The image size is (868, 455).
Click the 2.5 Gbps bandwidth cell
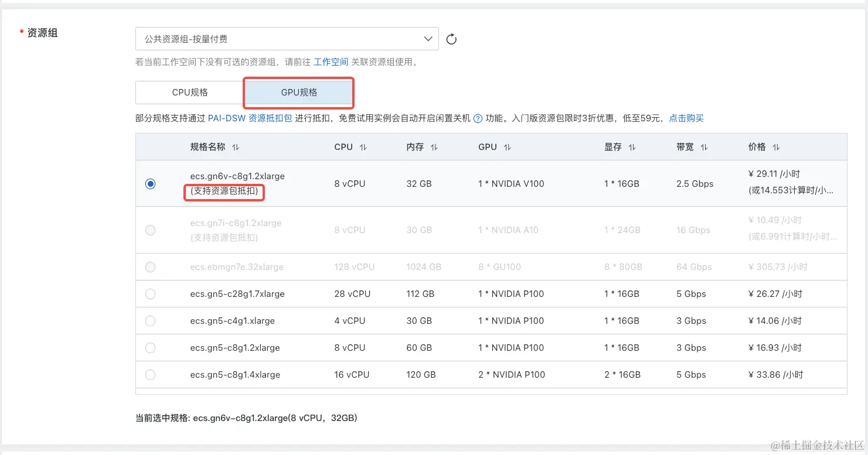click(695, 184)
